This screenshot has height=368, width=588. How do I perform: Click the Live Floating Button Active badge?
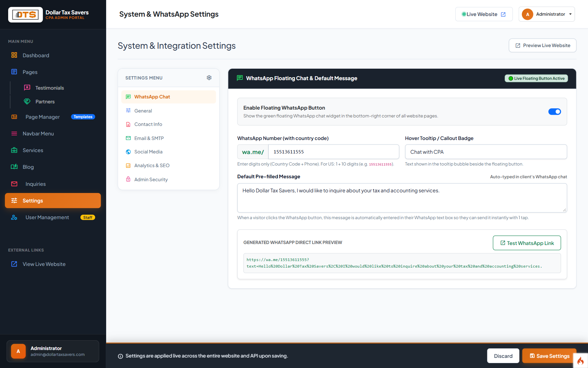click(x=536, y=79)
